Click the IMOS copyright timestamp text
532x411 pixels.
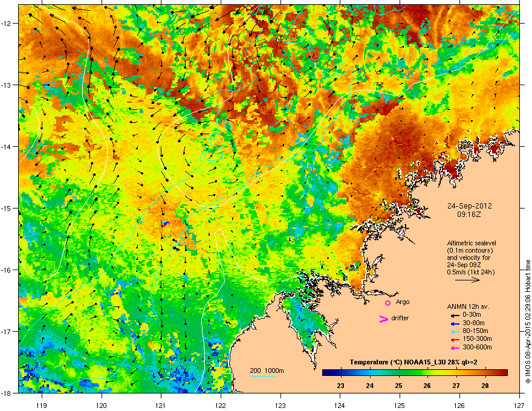coord(528,322)
